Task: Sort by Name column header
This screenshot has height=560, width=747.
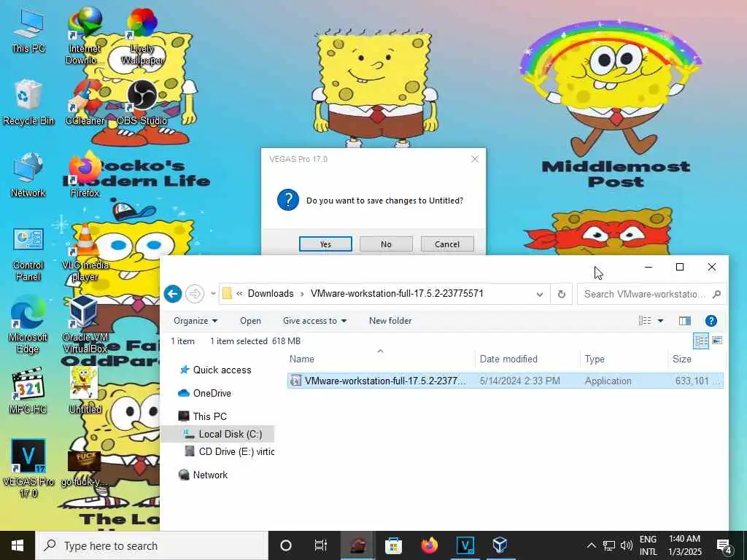Action: [x=381, y=359]
